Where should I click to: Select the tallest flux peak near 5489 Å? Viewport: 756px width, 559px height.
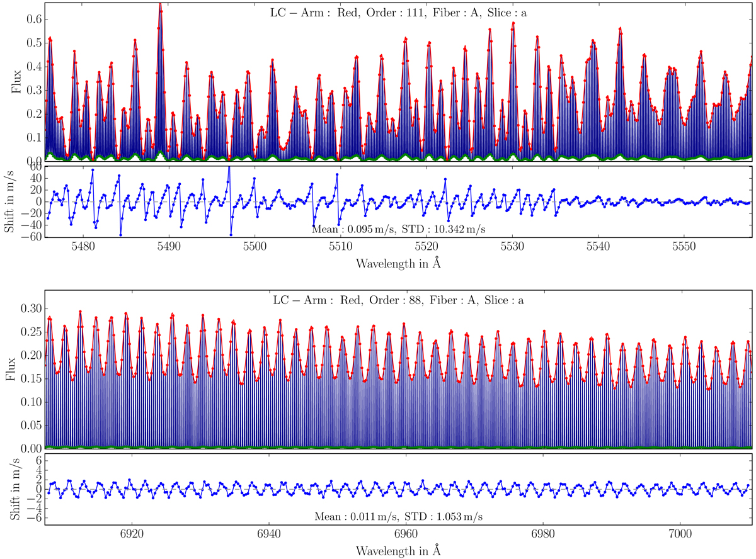(x=160, y=6)
